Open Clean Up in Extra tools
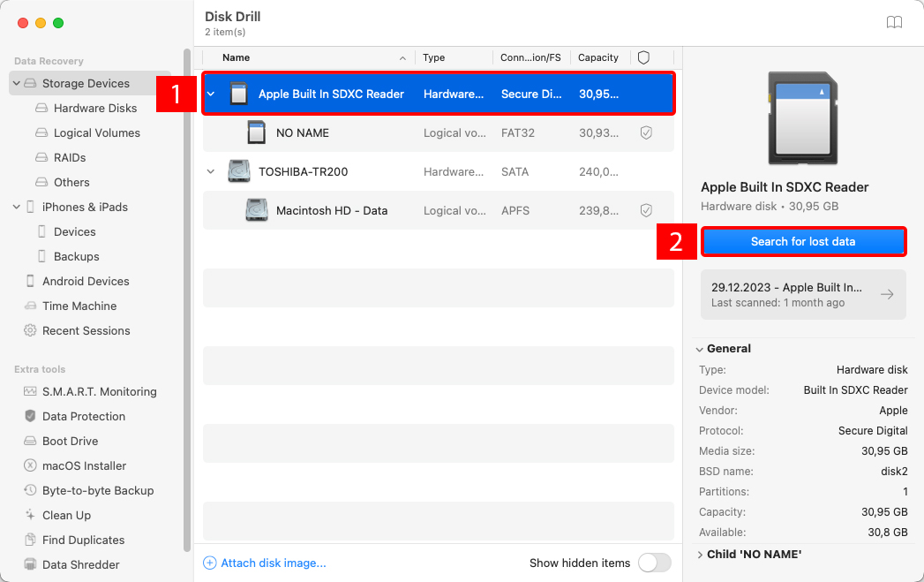Screen dimensions: 924x582 [x=66, y=516]
